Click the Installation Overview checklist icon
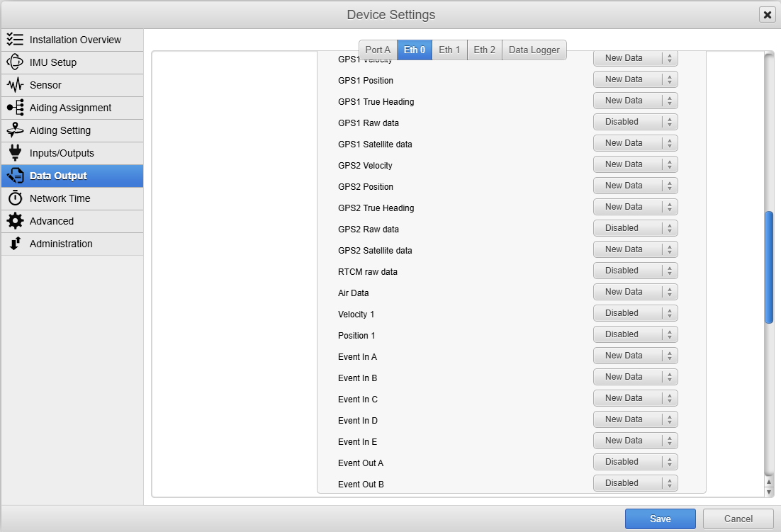781x532 pixels. [x=15, y=40]
